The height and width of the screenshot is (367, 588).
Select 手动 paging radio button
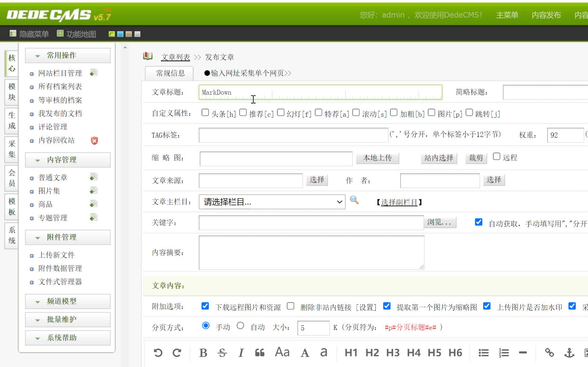click(x=206, y=326)
